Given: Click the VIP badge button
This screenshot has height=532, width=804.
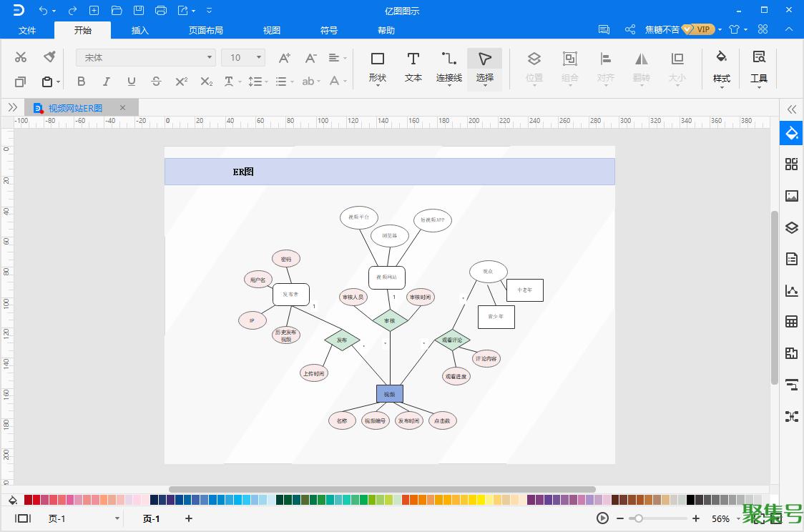Looking at the screenshot, I should pos(697,30).
